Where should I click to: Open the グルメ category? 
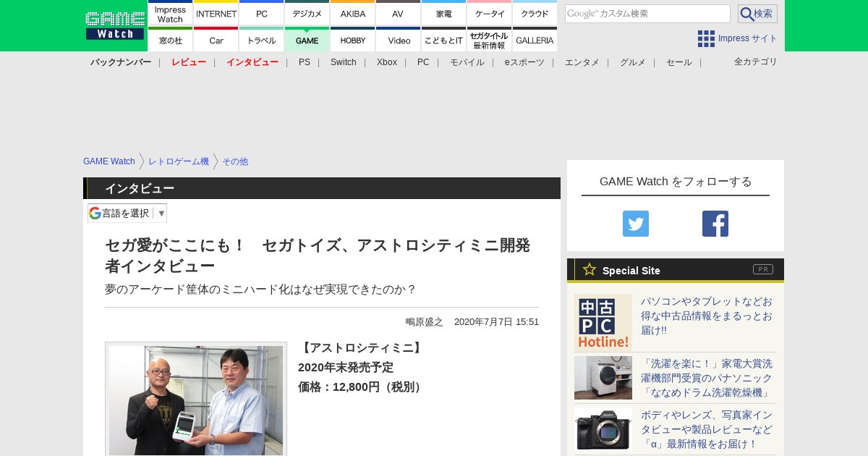tap(633, 62)
